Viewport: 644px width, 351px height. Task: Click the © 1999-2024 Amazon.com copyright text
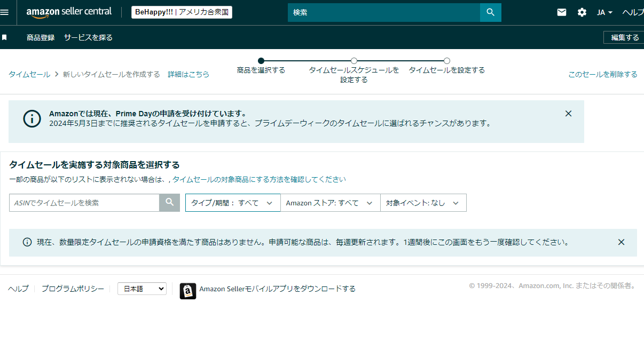coord(553,285)
